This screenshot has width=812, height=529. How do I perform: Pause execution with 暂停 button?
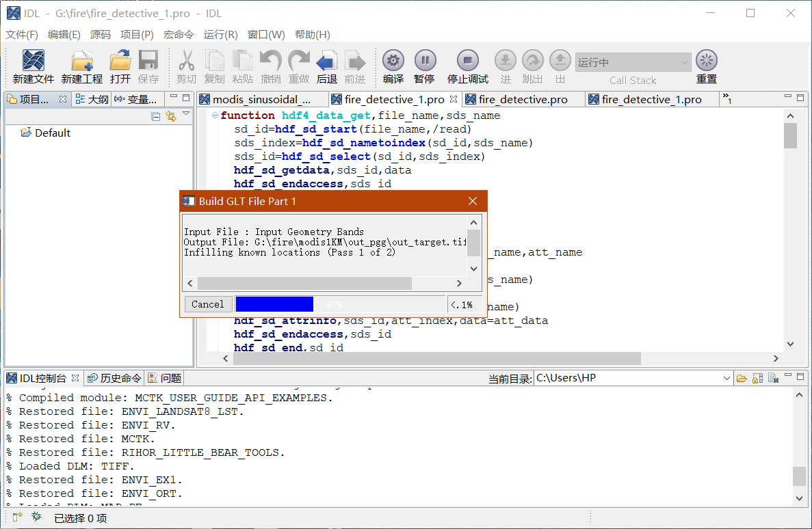pyautogui.click(x=425, y=67)
